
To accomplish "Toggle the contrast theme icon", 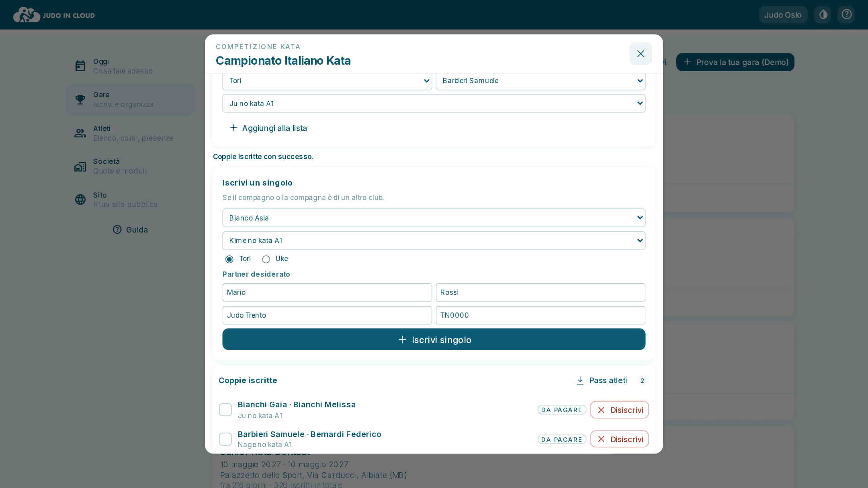I will pyautogui.click(x=823, y=15).
